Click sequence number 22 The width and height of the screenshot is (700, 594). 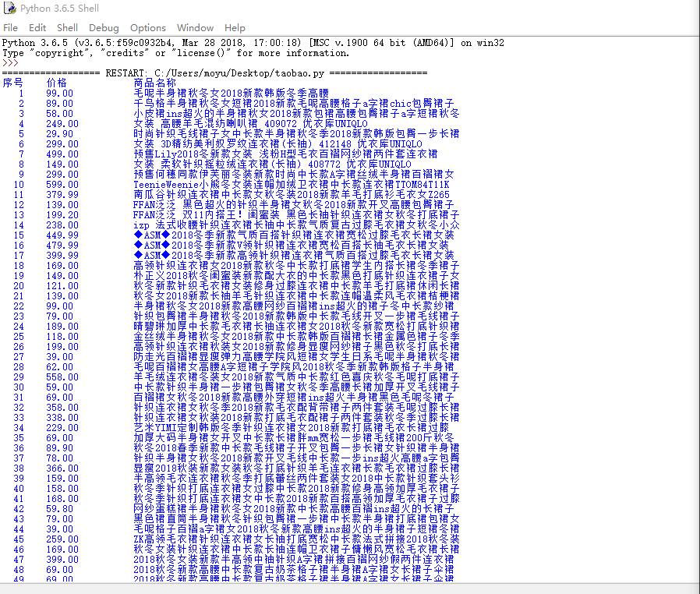click(x=18, y=306)
